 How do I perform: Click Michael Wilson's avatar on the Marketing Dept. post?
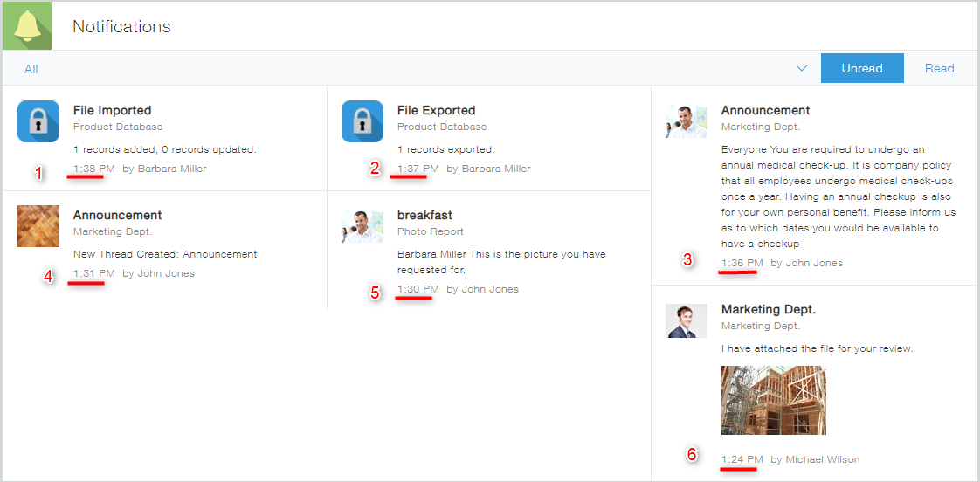pyautogui.click(x=687, y=320)
